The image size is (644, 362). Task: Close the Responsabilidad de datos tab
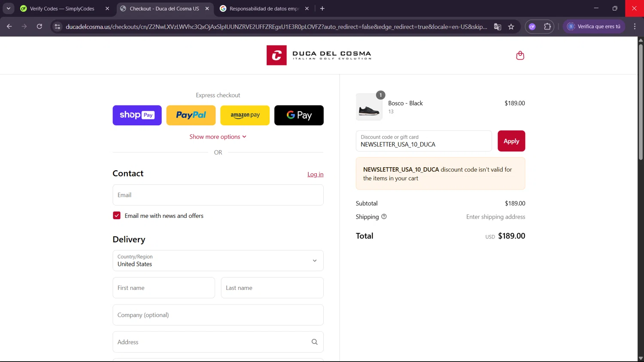pos(307,9)
